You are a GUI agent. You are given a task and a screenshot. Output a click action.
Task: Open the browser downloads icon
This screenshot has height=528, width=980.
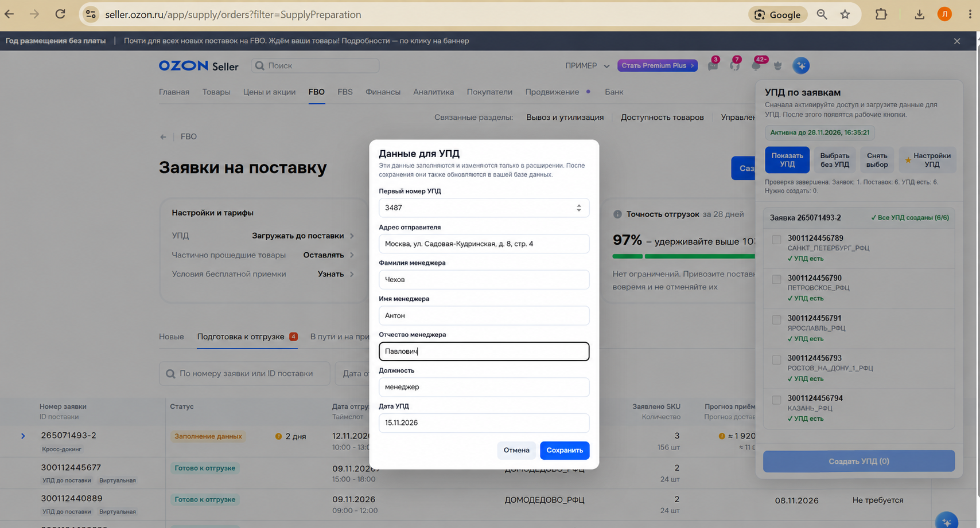(919, 15)
